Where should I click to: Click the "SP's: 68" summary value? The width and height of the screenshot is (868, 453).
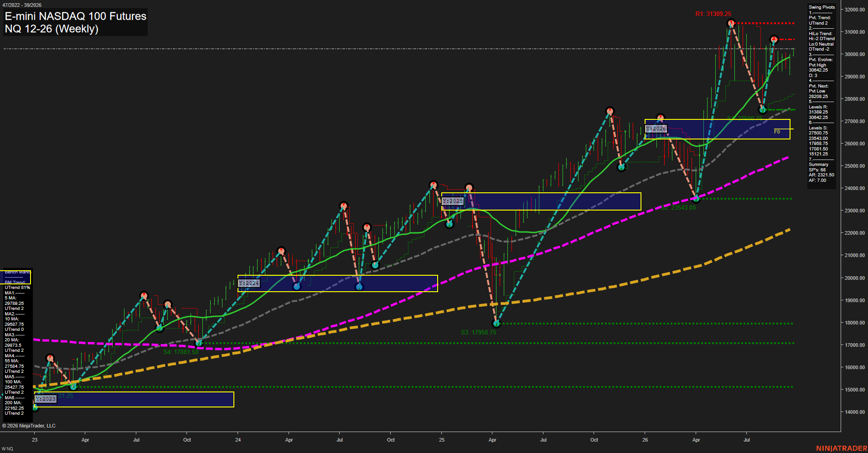[x=817, y=170]
